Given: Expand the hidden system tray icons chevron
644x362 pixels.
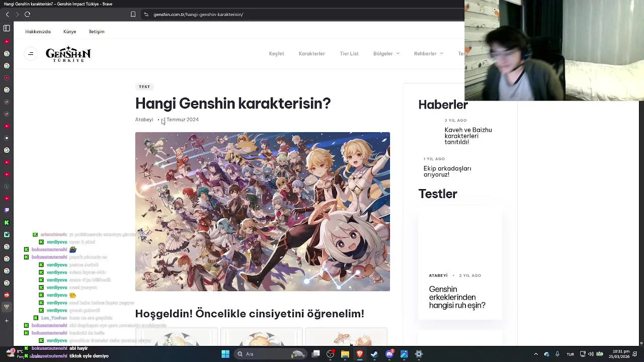Looking at the screenshot, I should (536, 354).
